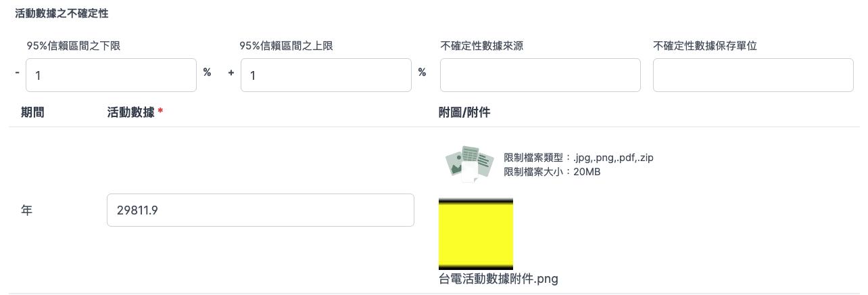Open the 台電活動數據附件.png file link

click(x=498, y=279)
